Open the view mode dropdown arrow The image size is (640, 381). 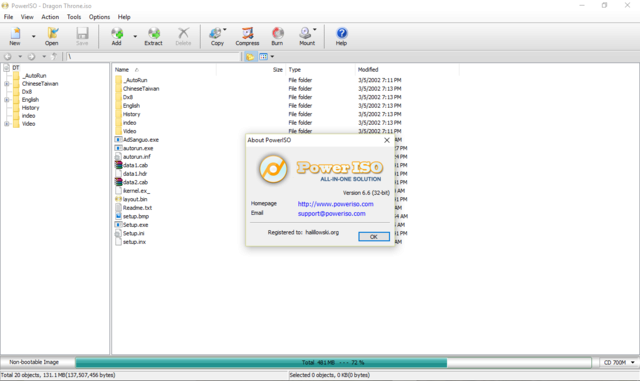(x=272, y=57)
